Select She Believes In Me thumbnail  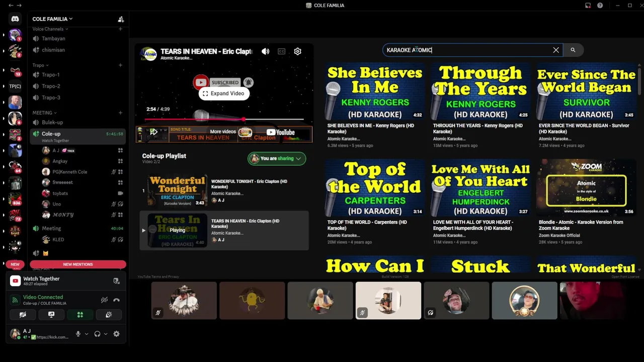pyautogui.click(x=375, y=91)
